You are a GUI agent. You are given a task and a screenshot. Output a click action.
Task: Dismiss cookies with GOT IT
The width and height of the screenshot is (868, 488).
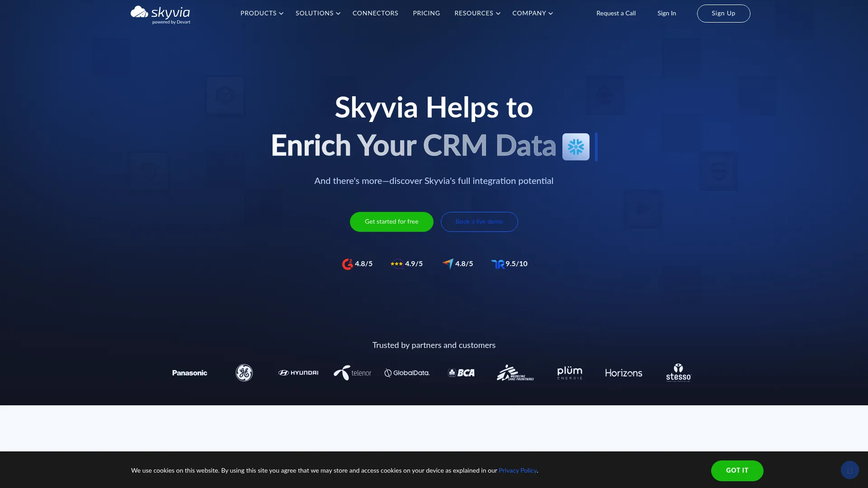(737, 470)
